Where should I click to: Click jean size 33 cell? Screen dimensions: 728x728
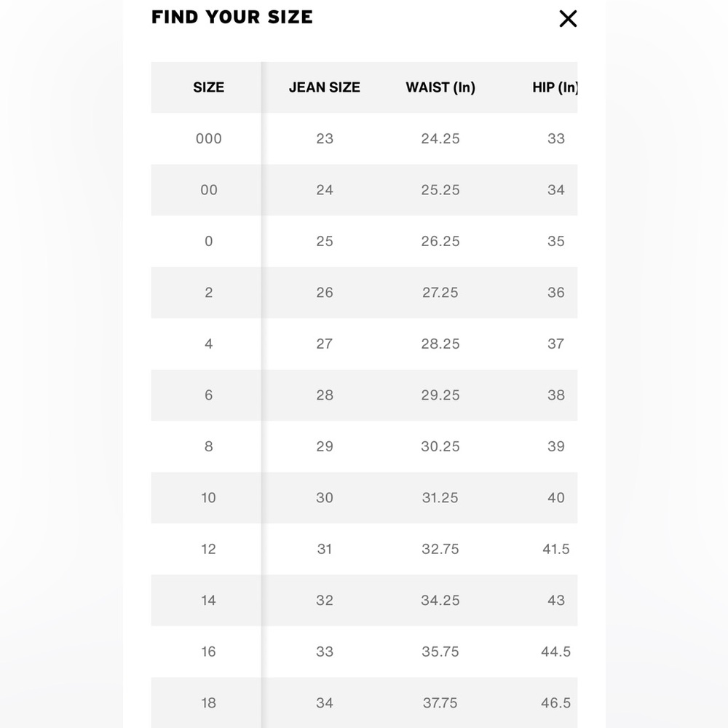coord(324,652)
